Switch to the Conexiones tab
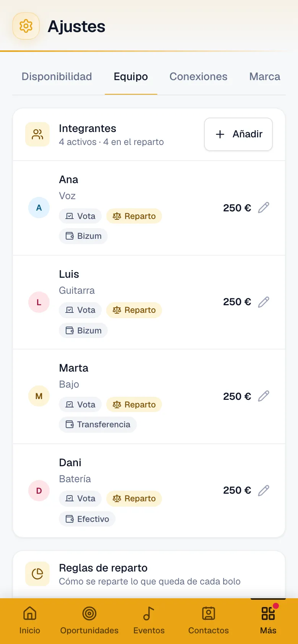 199,77
